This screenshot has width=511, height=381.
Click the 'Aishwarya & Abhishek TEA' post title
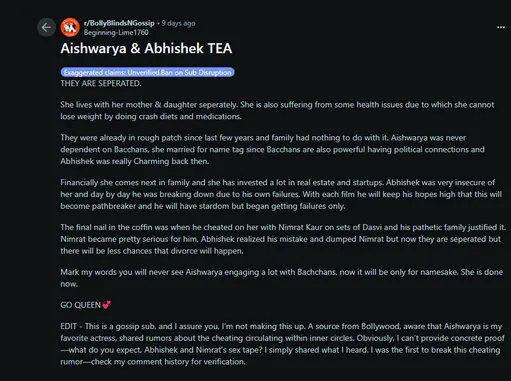coord(146,48)
